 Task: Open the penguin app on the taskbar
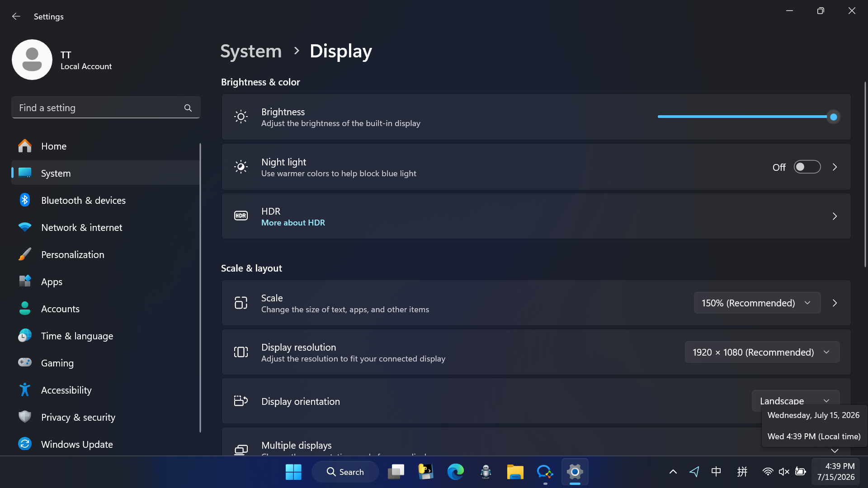pyautogui.click(x=486, y=472)
